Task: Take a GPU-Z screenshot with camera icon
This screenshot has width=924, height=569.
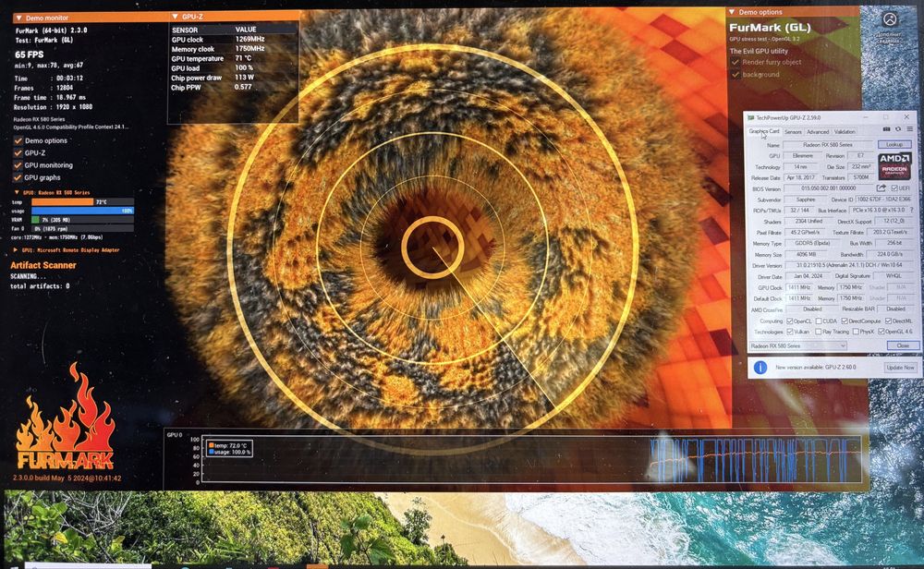Action: point(886,129)
